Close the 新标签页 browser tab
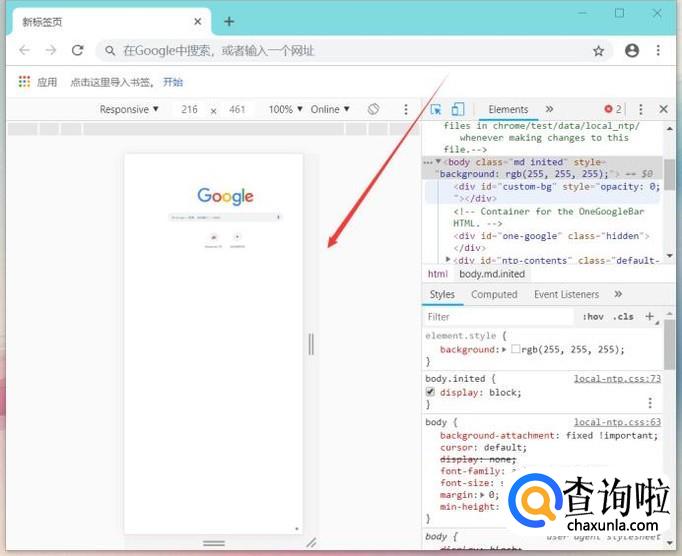The height and width of the screenshot is (556, 682). pos(197,21)
